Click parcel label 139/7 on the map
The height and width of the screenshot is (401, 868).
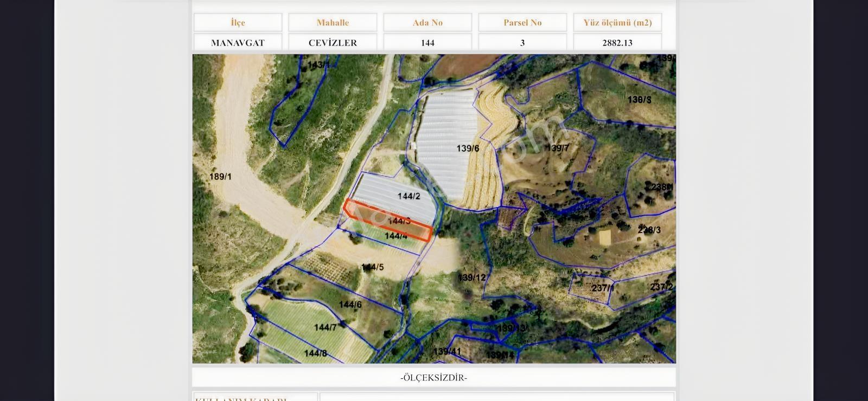[x=558, y=148]
